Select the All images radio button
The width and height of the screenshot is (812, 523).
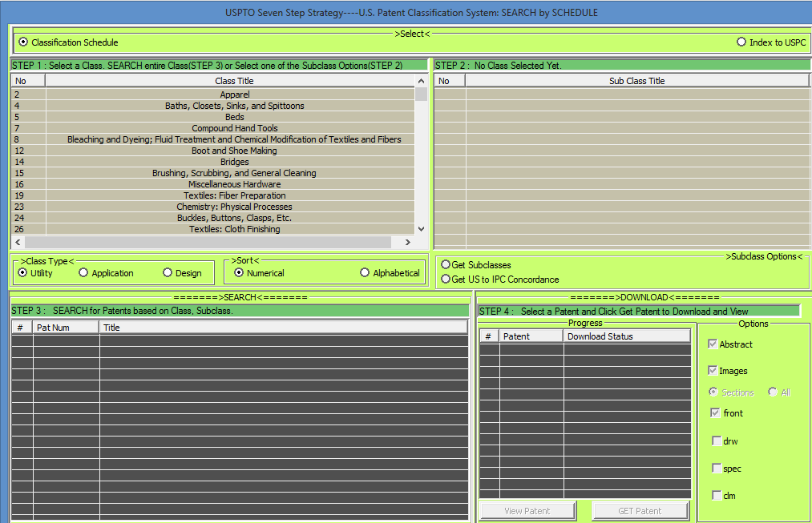(773, 392)
